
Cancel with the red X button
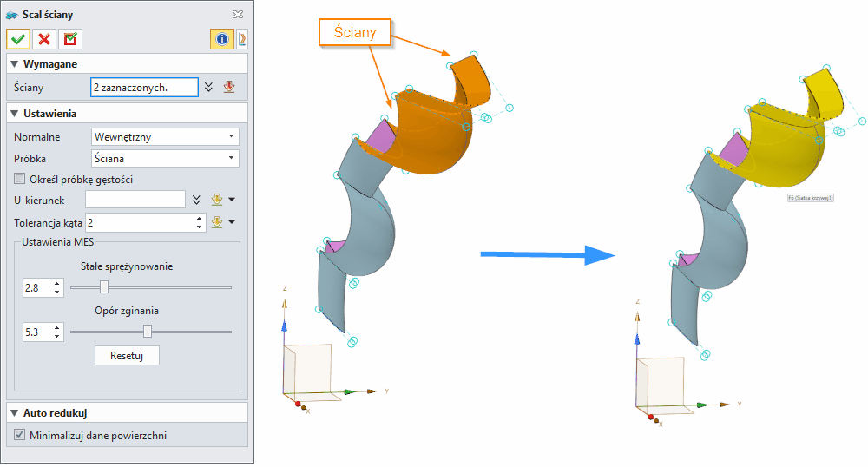click(x=44, y=39)
